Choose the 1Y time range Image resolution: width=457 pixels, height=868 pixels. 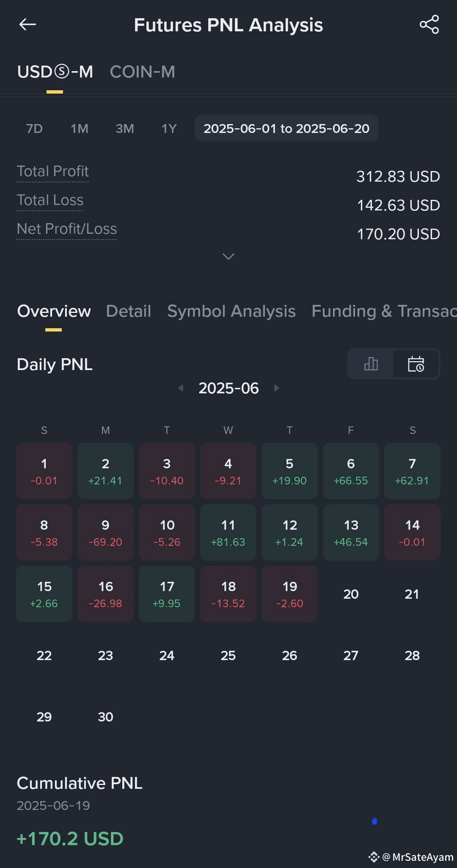pos(169,128)
